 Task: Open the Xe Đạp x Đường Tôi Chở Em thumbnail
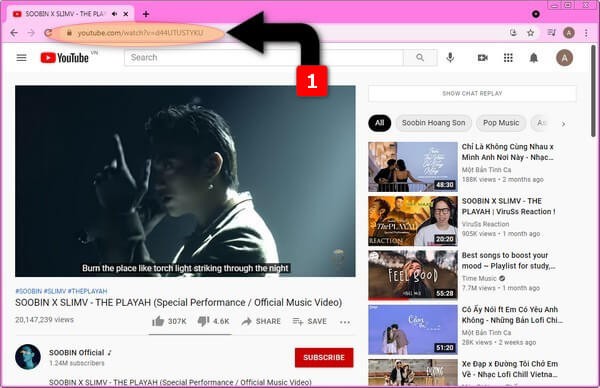[x=413, y=373]
